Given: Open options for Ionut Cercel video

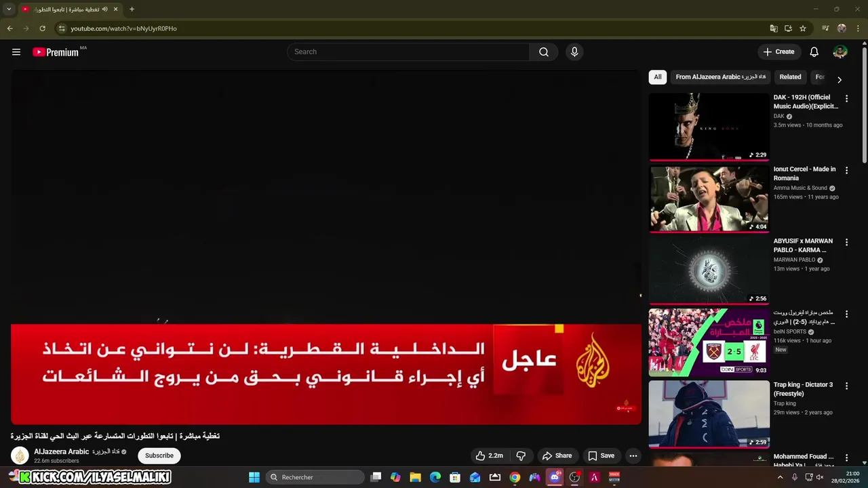Looking at the screenshot, I should pos(846,170).
